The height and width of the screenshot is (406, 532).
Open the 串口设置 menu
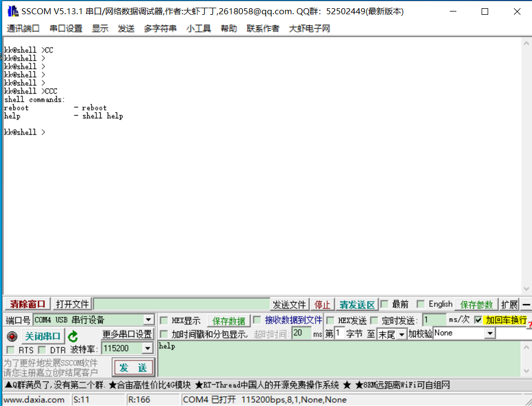66,28
